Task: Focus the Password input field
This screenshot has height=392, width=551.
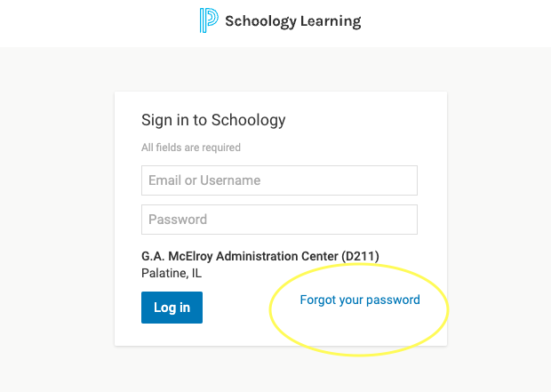Action: click(x=279, y=220)
